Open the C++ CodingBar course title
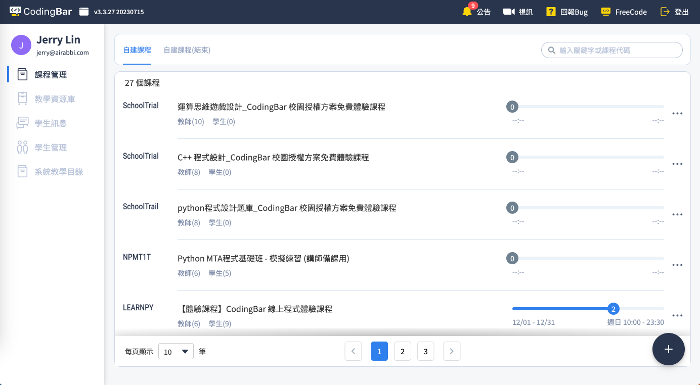Viewport: 700px width, 385px height. (x=273, y=157)
